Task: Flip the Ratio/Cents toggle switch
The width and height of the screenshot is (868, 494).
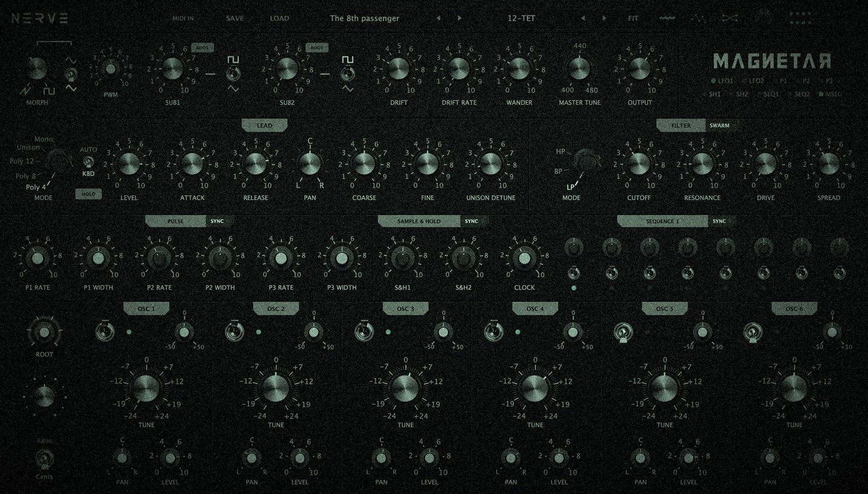Action: (x=43, y=459)
